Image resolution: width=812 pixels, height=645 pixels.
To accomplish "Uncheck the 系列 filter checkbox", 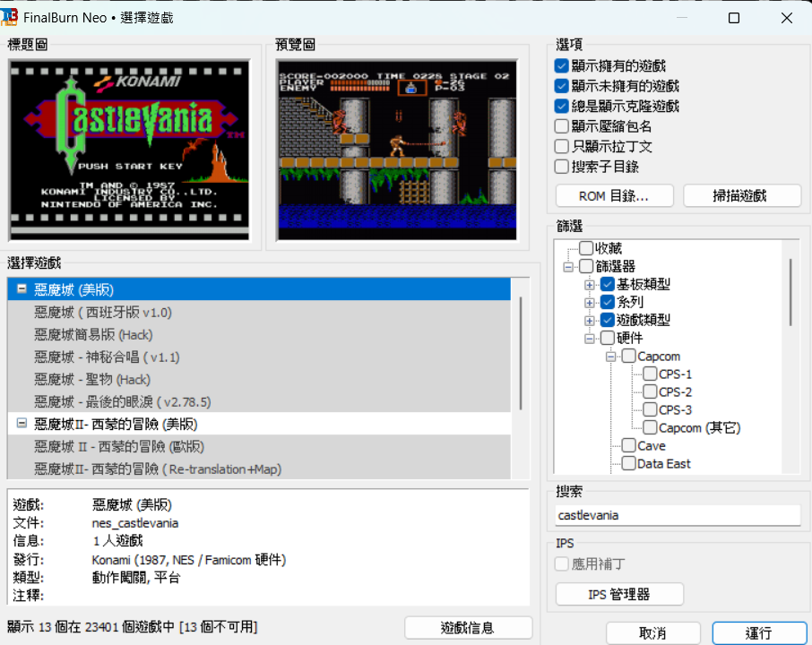I will (608, 302).
